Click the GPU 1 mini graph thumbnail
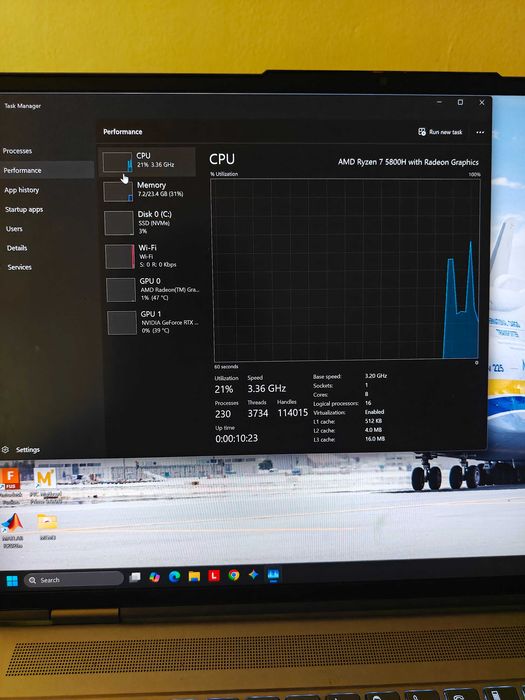525x700 pixels. coord(122,323)
